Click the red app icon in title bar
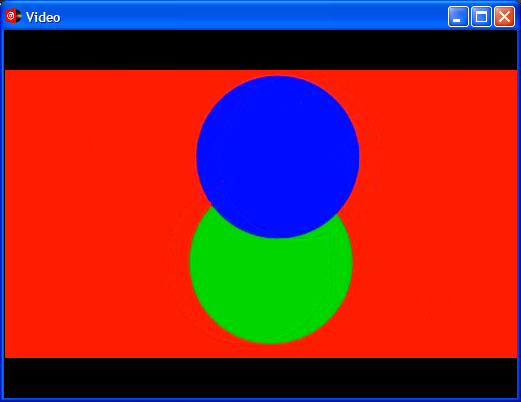Image resolution: width=521 pixels, height=402 pixels. pyautogui.click(x=13, y=16)
